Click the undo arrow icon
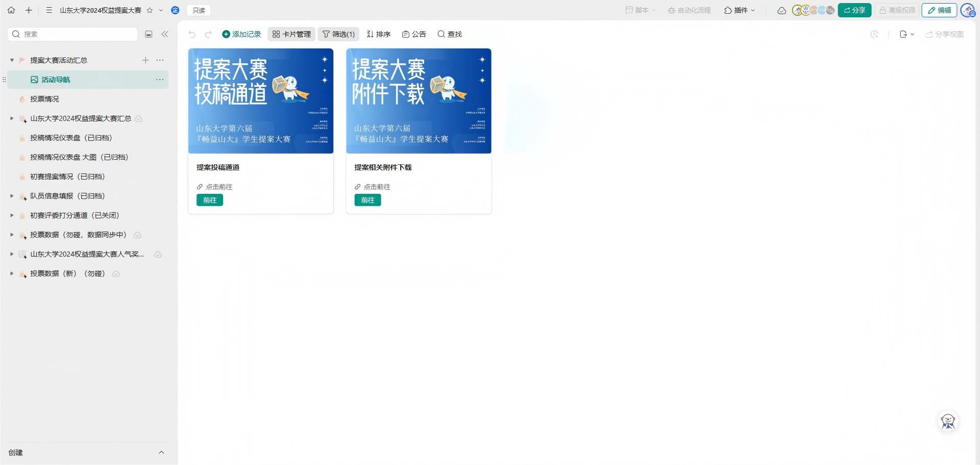 click(x=192, y=34)
